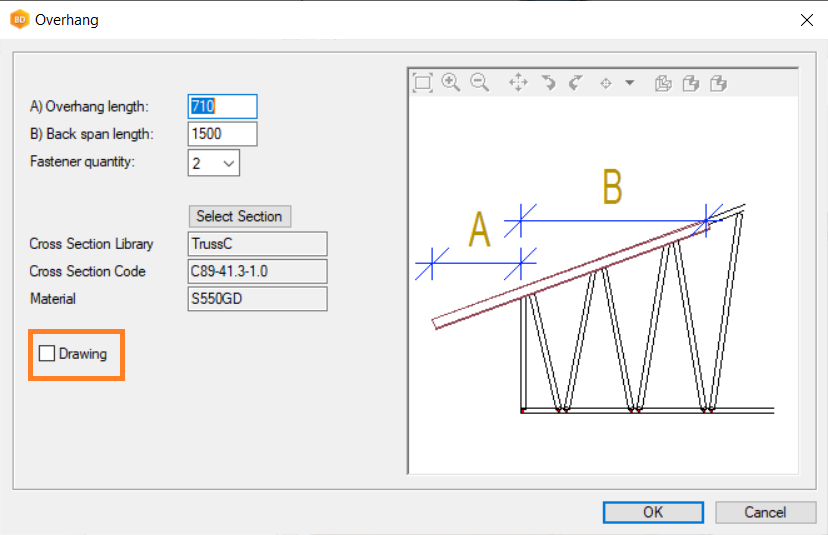
Task: Click the second 3D view cube icon
Action: 690,83
